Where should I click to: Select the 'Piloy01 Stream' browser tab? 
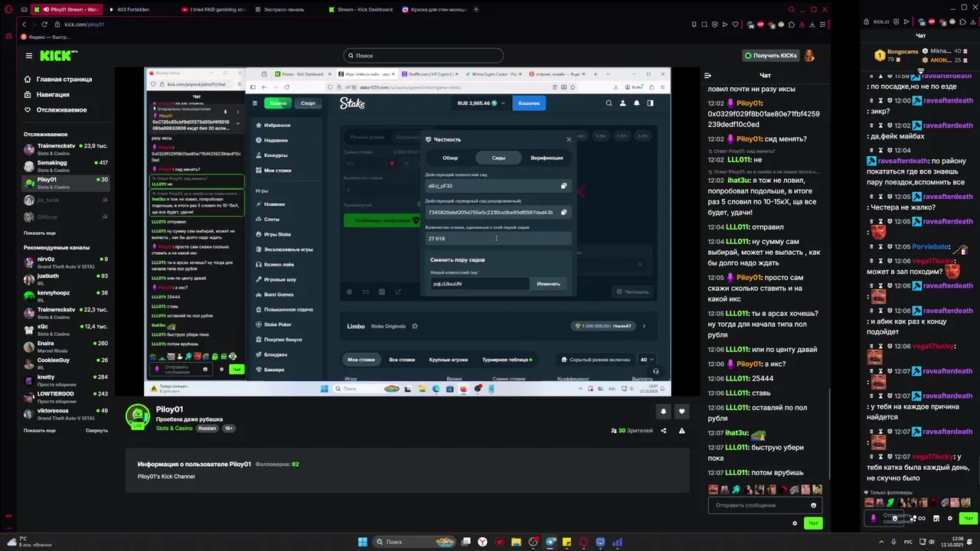click(x=67, y=9)
